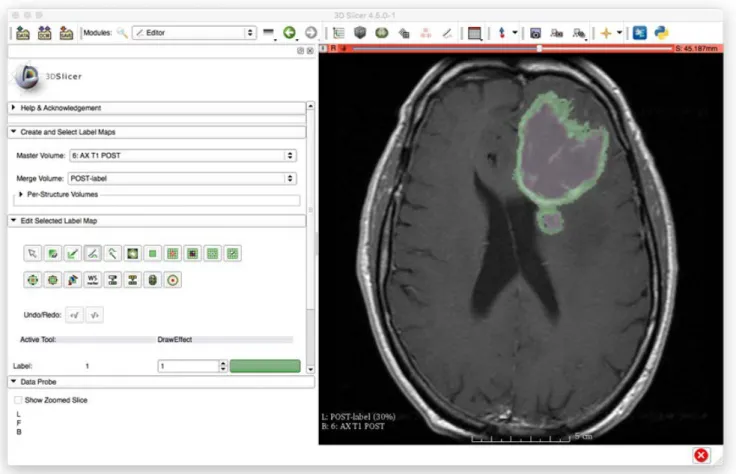
Task: Select the Save Island tool
Action: pos(233,253)
